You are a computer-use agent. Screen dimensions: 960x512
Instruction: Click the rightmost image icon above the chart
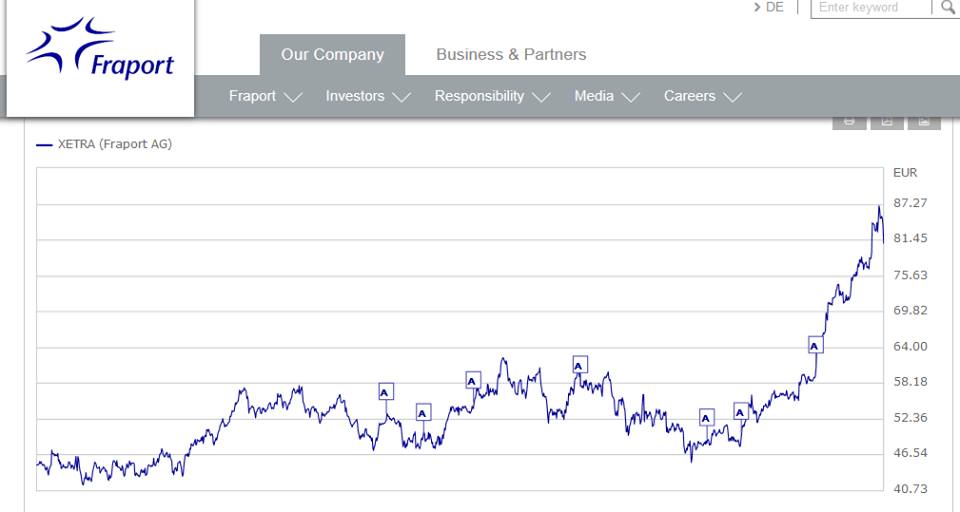(924, 122)
